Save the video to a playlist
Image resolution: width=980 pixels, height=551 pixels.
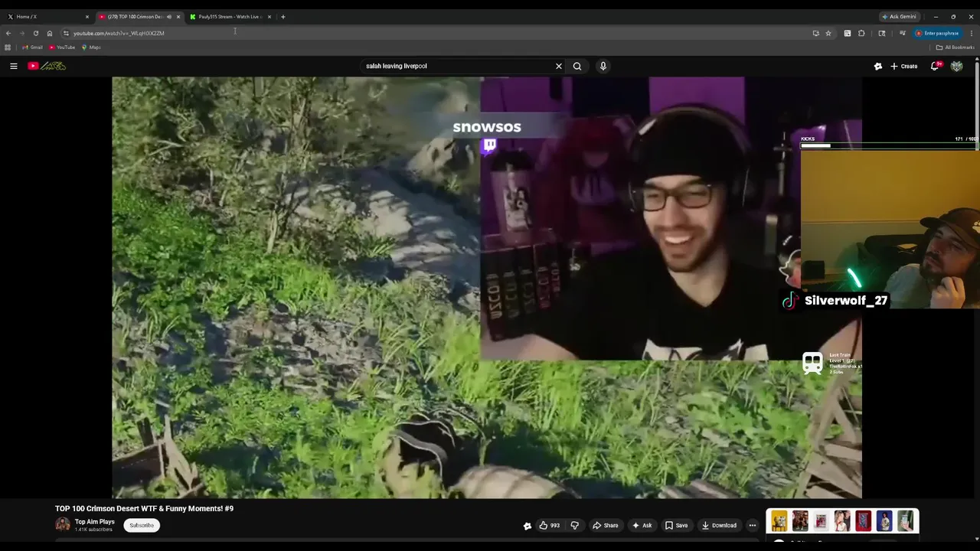[676, 525]
